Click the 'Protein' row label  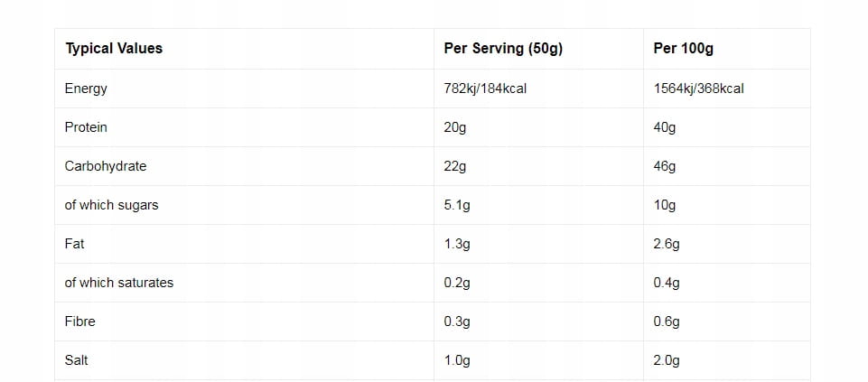(x=86, y=127)
